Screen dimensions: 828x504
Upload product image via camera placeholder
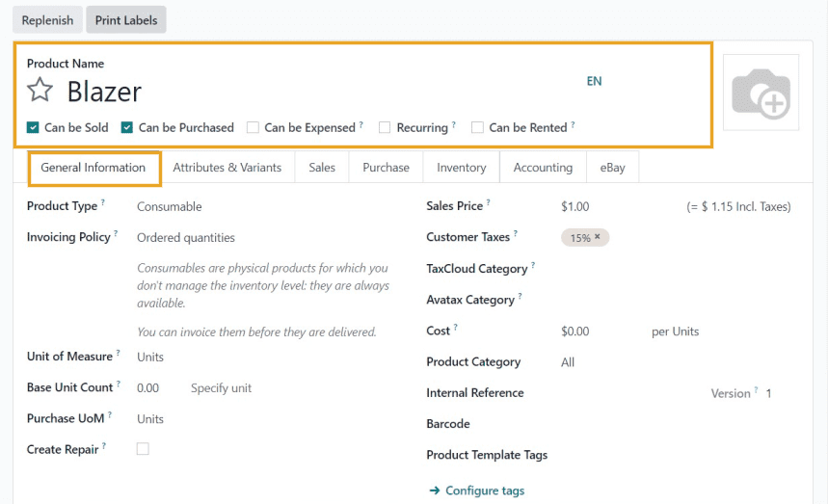point(761,93)
